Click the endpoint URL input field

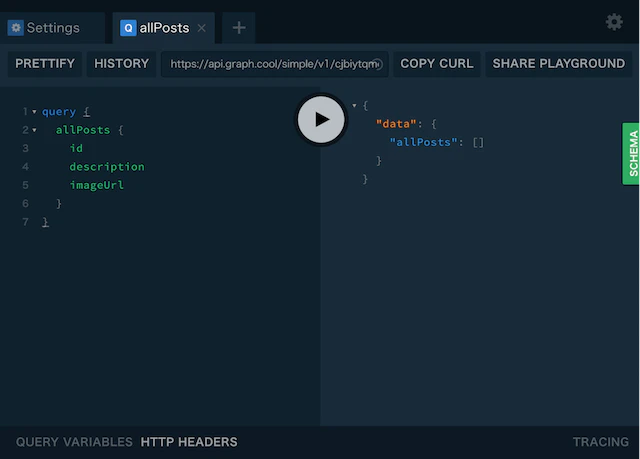pyautogui.click(x=274, y=64)
